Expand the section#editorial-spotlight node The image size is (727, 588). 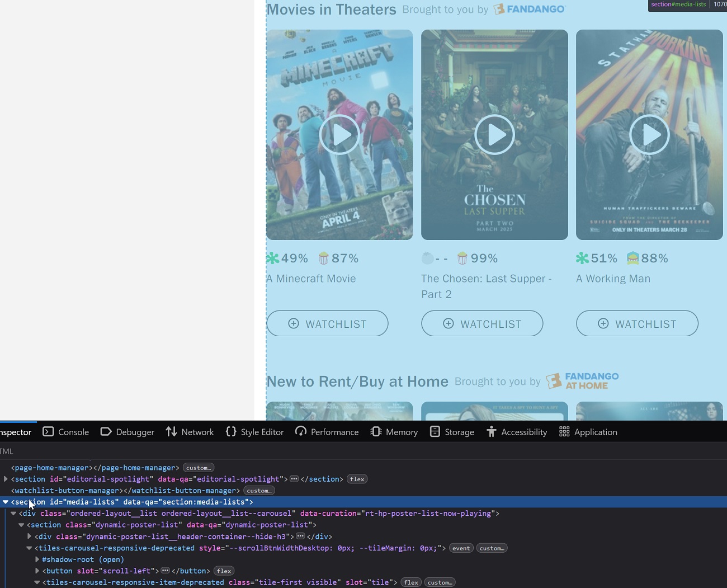click(x=6, y=479)
